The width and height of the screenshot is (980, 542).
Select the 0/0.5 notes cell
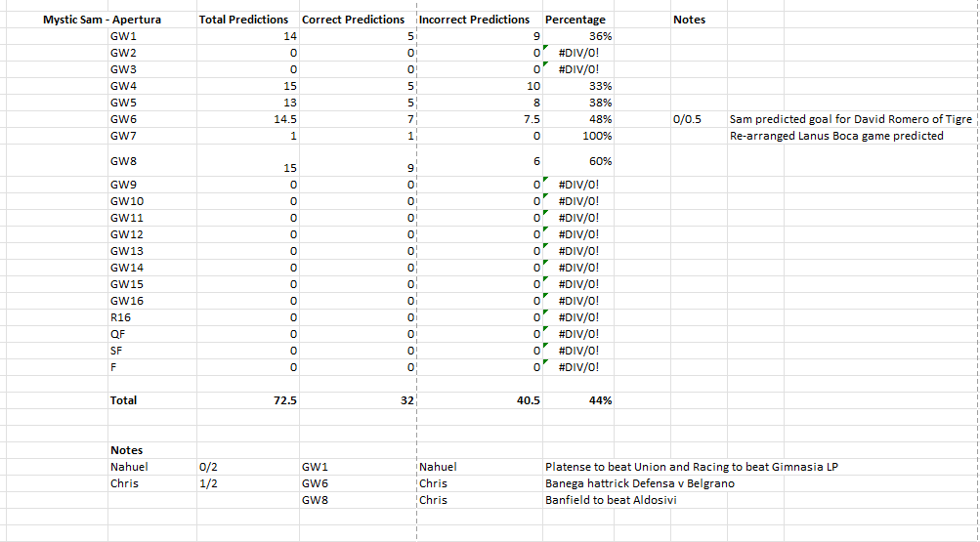[x=687, y=119]
